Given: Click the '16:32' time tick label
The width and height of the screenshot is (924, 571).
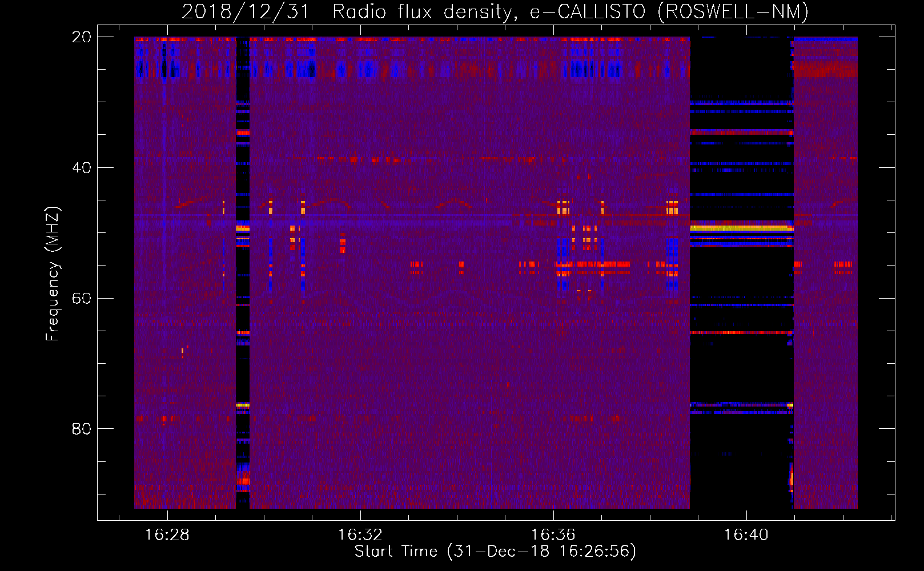Looking at the screenshot, I should point(360,535).
